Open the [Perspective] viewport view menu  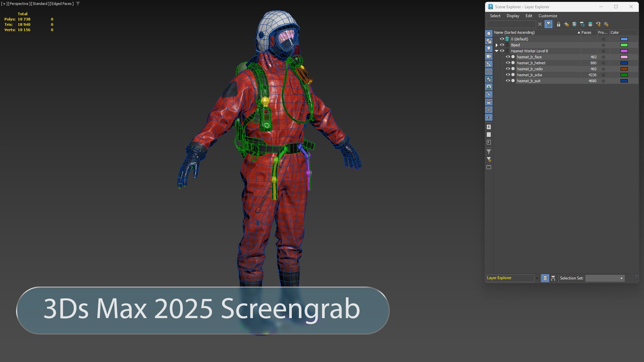click(19, 4)
